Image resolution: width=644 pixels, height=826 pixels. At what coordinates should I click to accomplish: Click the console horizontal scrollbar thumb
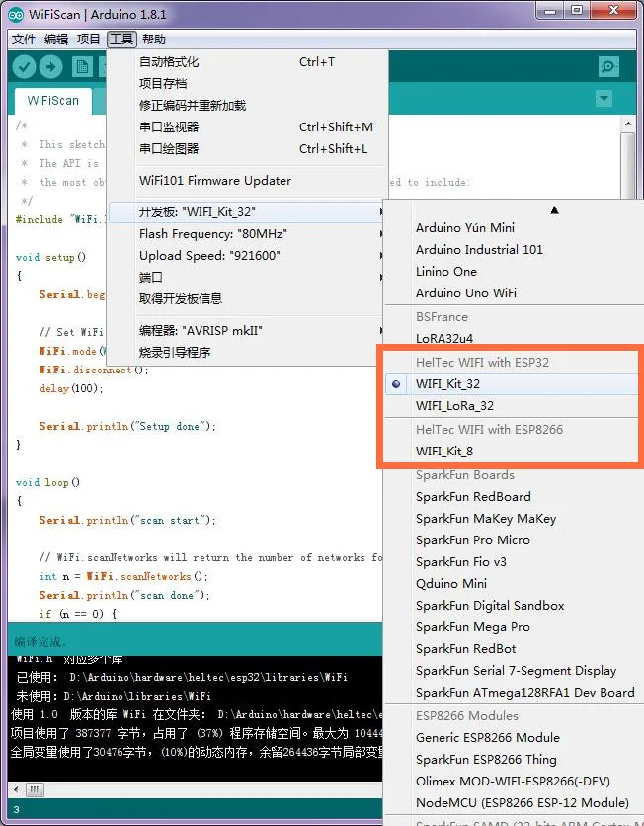click(x=35, y=789)
